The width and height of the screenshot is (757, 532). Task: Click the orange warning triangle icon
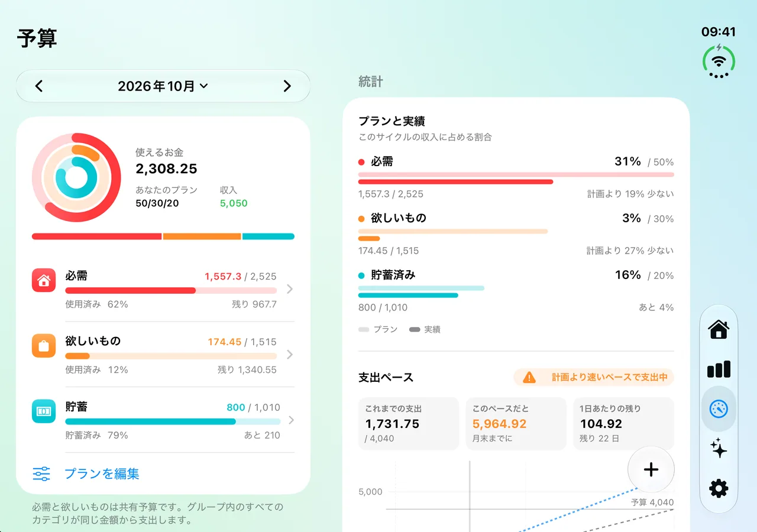(x=529, y=377)
